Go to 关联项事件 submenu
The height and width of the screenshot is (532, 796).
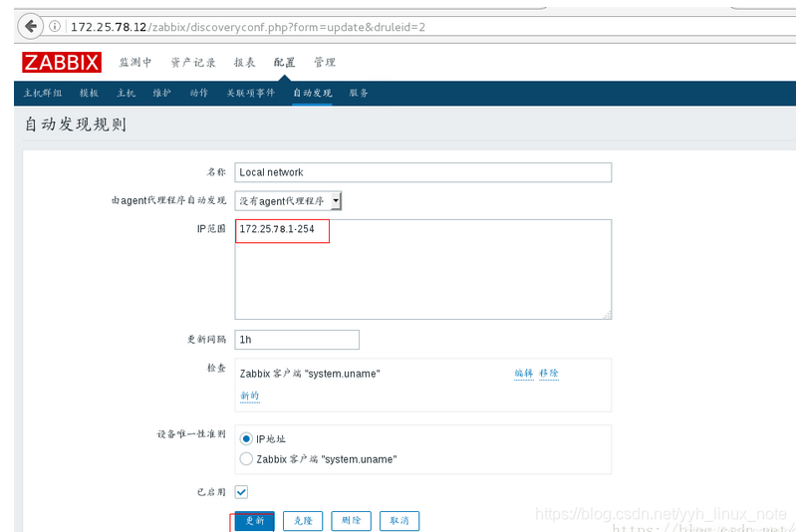[251, 93]
